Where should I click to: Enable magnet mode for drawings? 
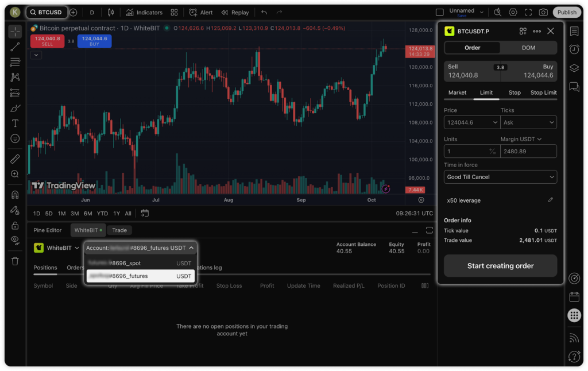tap(14, 194)
